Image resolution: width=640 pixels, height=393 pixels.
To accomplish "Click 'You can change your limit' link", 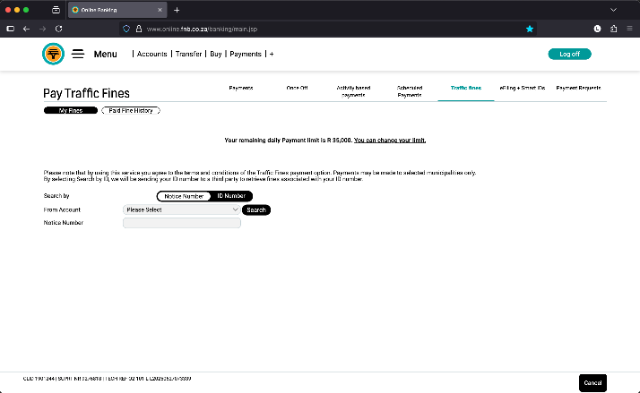I will (x=390, y=140).
